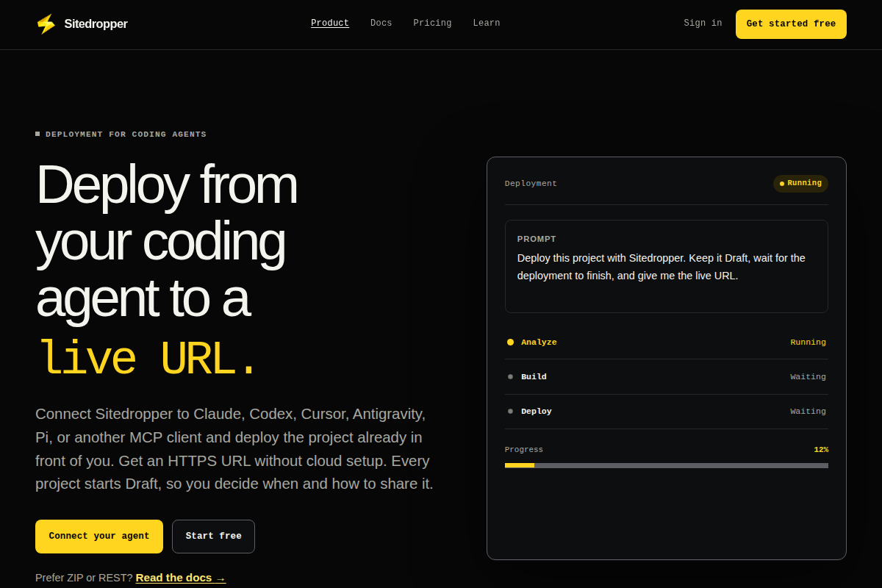Click the Connect your agent button
The image size is (882, 588).
99,537
